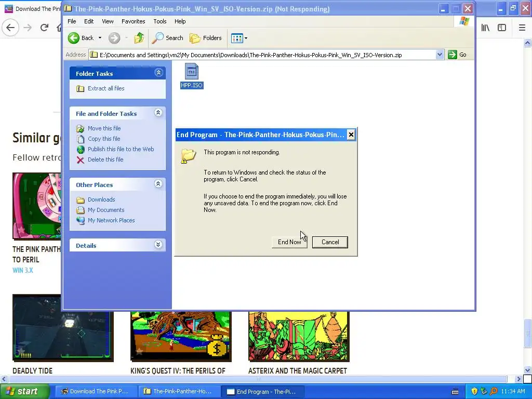This screenshot has width=532, height=399.
Task: Collapse File and Folder Tasks panel
Action: coord(158,113)
